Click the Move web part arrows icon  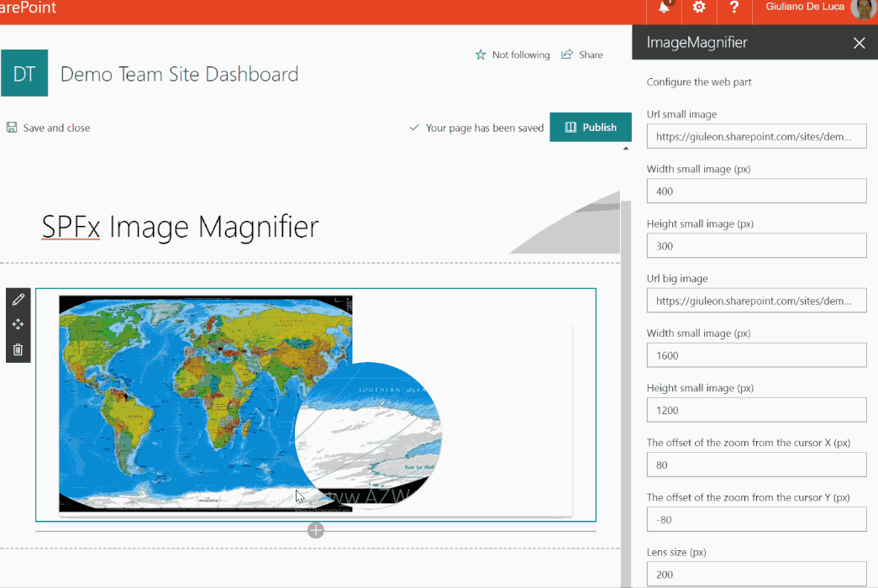click(18, 324)
